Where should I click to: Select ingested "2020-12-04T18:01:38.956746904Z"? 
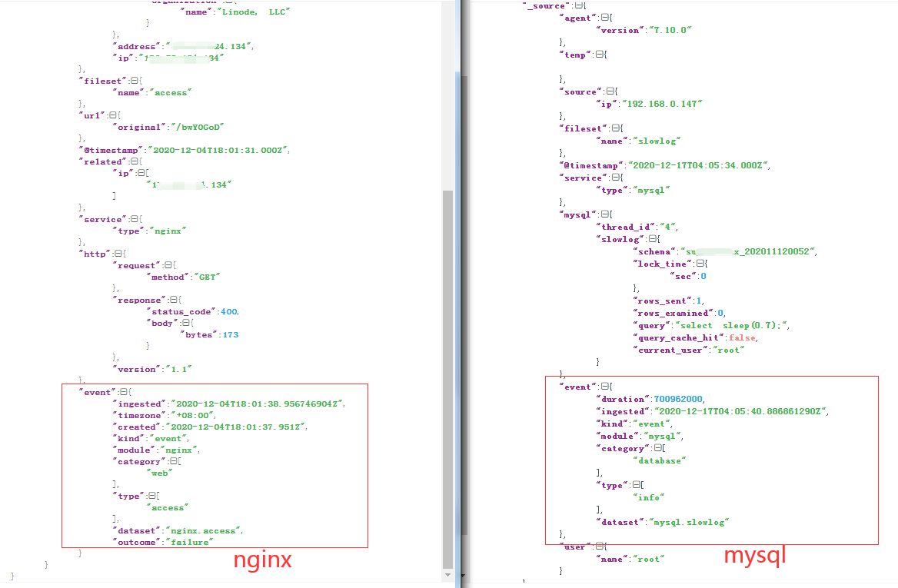click(x=257, y=404)
